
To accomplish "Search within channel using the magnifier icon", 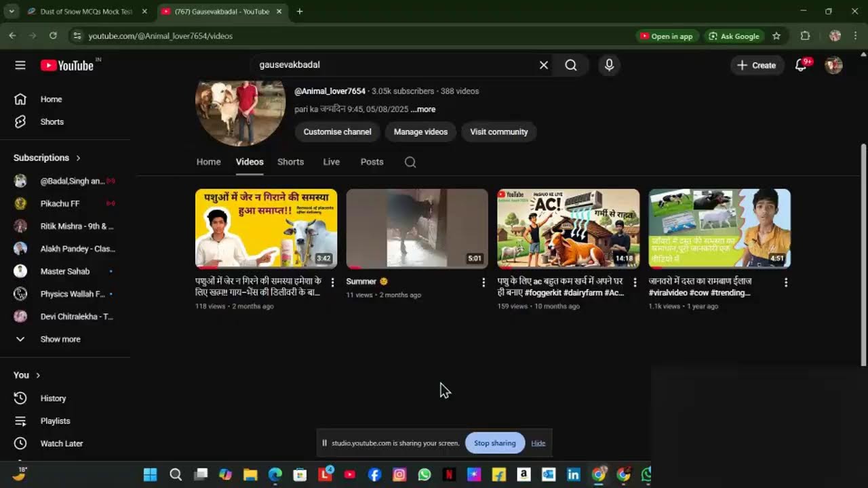I will [410, 162].
